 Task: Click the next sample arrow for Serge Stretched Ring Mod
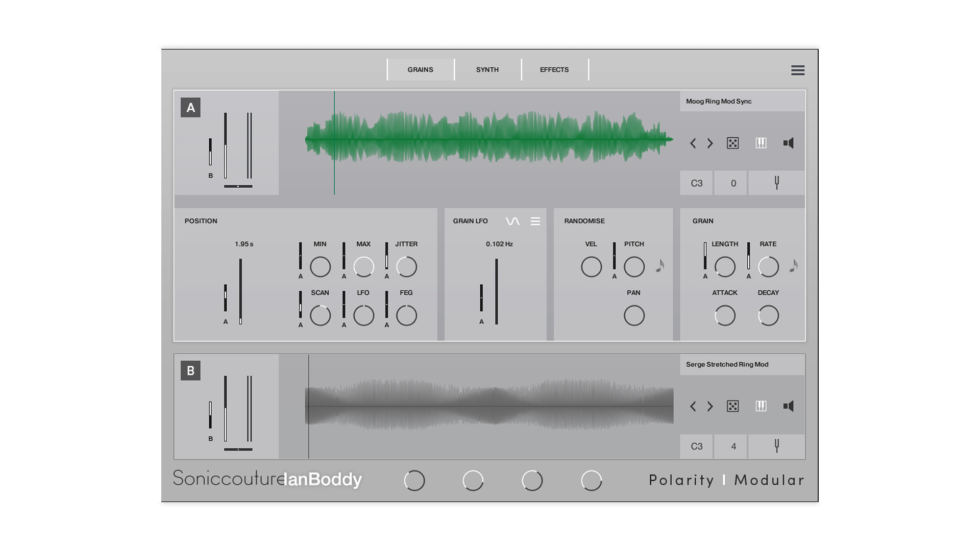[710, 407]
